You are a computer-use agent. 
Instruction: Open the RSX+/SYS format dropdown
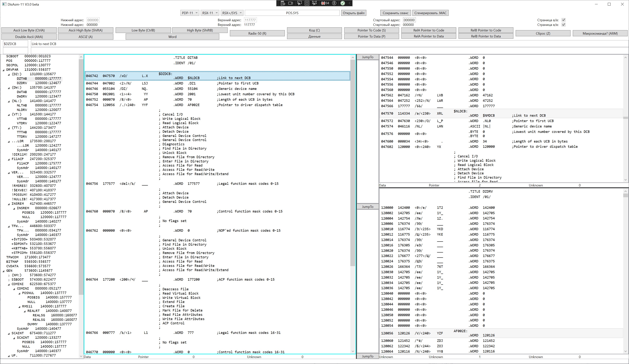(x=232, y=13)
